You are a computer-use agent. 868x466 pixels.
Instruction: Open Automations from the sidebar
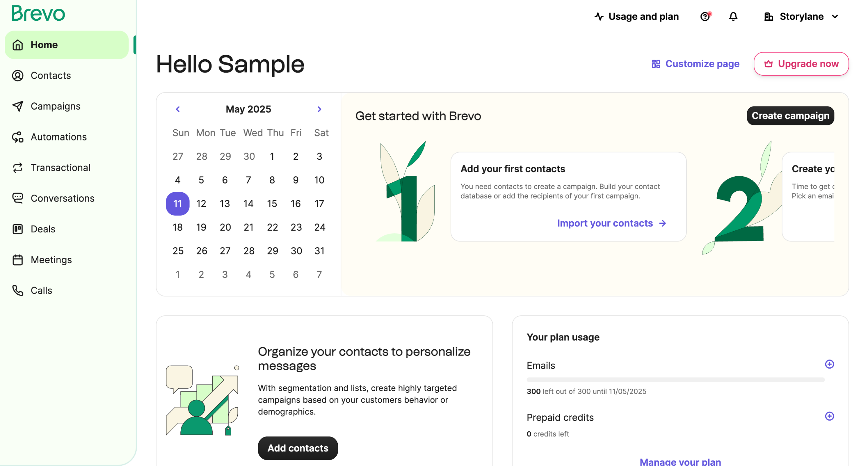58,137
